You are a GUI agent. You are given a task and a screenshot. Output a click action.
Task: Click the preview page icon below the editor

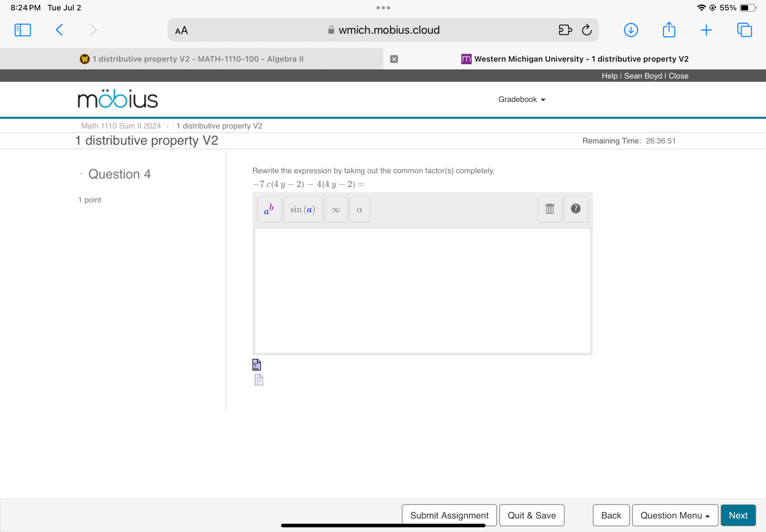click(259, 380)
